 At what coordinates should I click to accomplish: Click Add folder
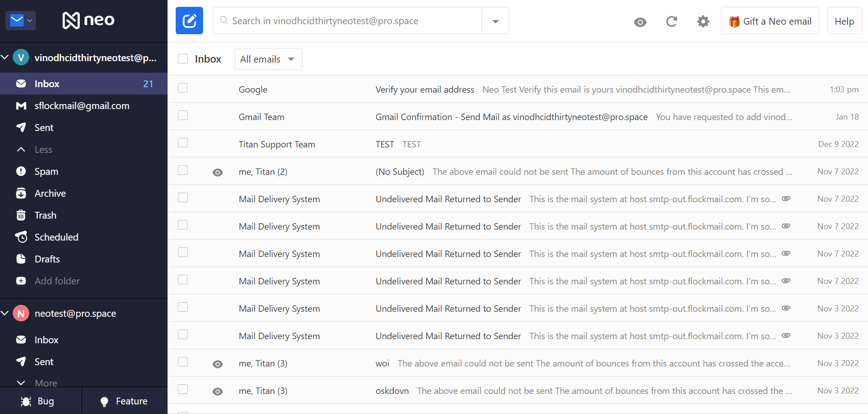tap(84, 281)
